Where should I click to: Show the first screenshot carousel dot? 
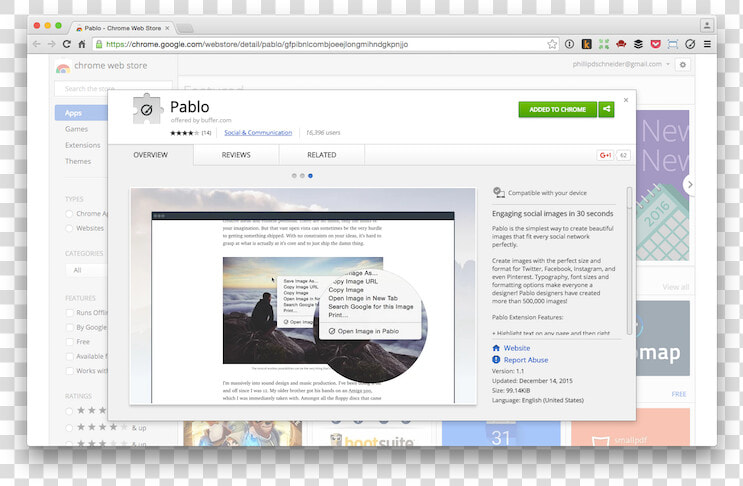[x=294, y=176]
